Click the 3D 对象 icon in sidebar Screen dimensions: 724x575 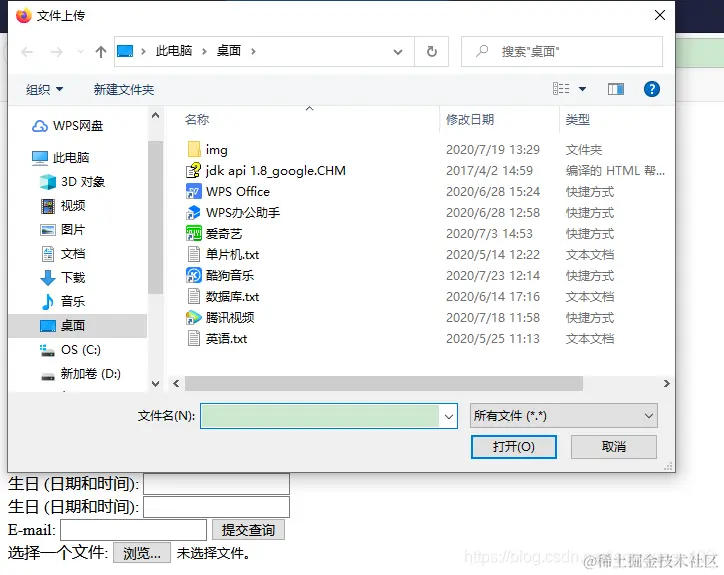(x=48, y=182)
